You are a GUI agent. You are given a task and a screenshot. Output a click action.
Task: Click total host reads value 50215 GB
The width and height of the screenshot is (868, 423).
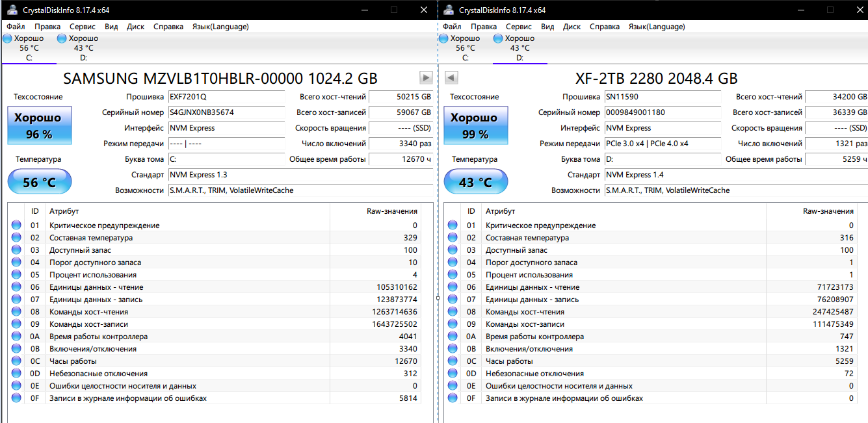pos(401,97)
